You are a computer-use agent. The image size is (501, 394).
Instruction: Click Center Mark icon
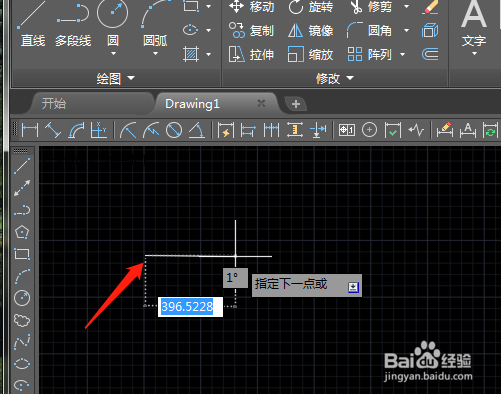click(x=369, y=130)
